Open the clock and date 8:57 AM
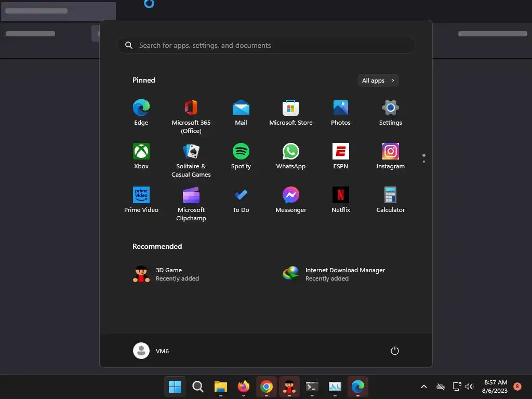 495,387
